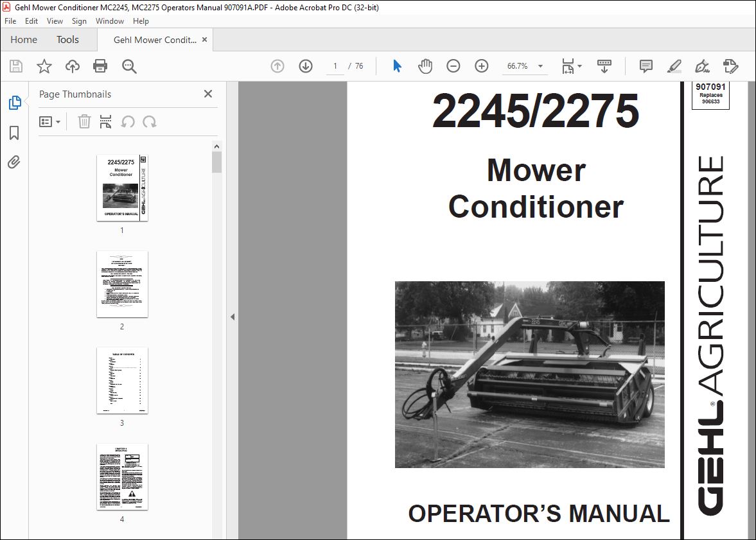Open the Sign menu
756x540 pixels.
click(79, 21)
